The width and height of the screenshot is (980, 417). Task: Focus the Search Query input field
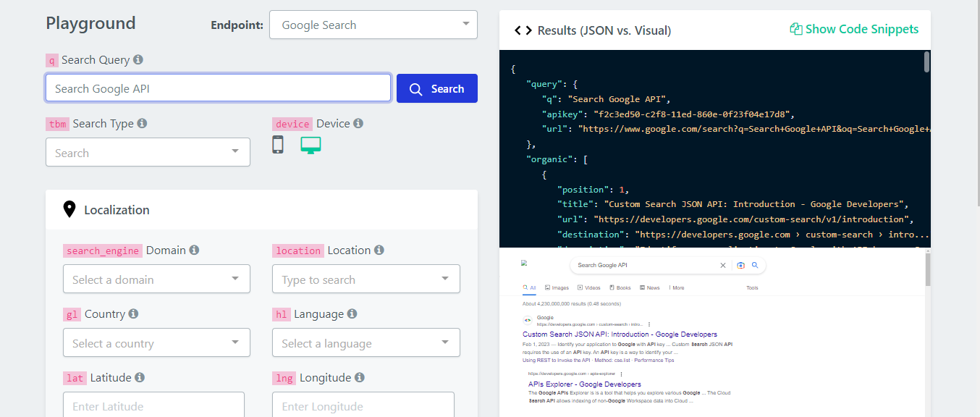pos(218,88)
